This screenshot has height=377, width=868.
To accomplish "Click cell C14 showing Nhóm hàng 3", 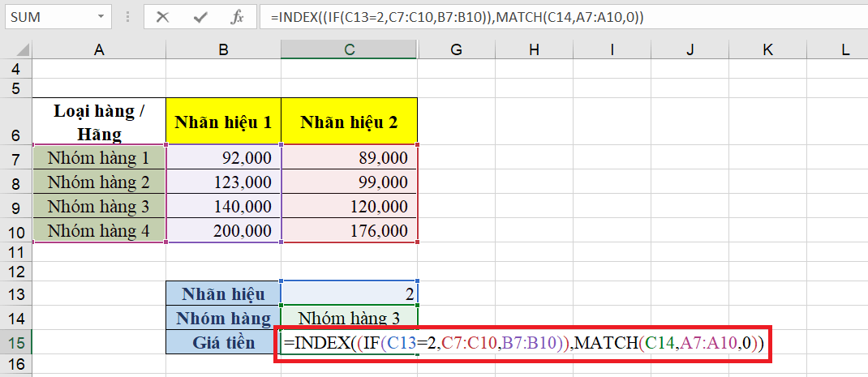I will [349, 318].
